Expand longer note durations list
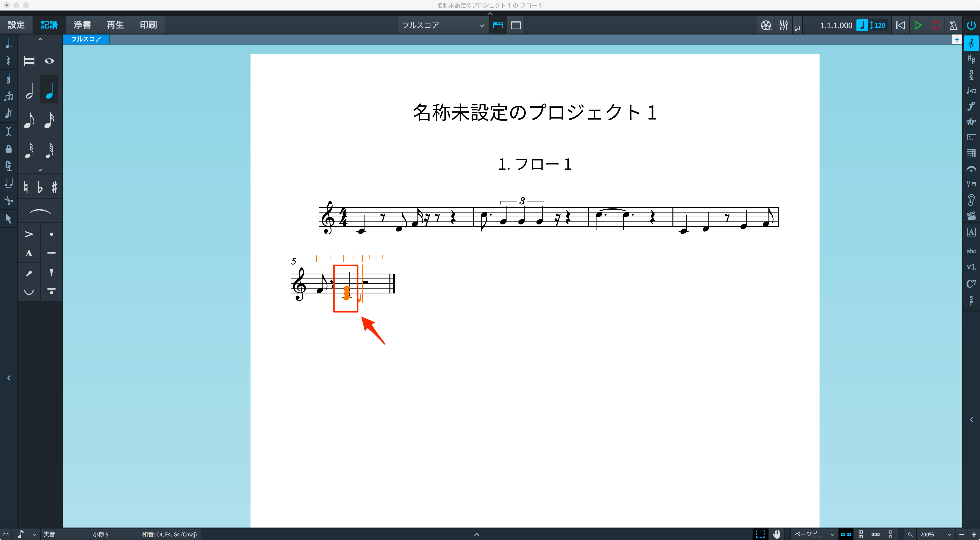Viewport: 980px width, 540px height. click(x=40, y=39)
